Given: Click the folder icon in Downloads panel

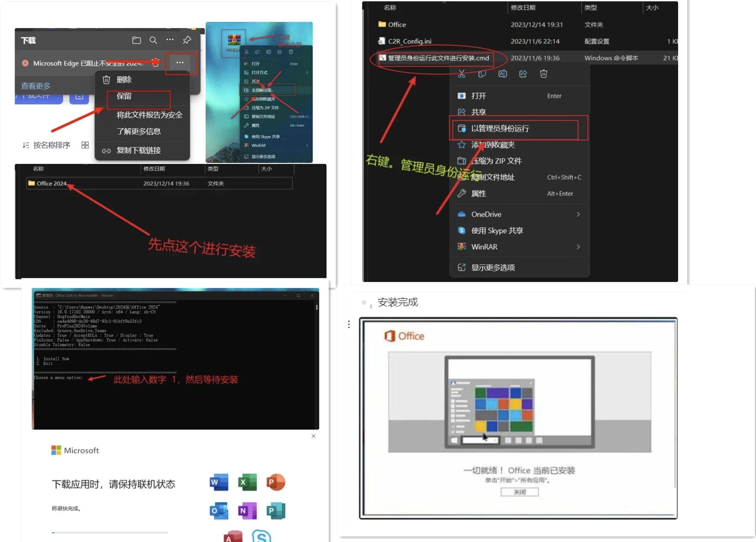Looking at the screenshot, I should click(x=136, y=40).
